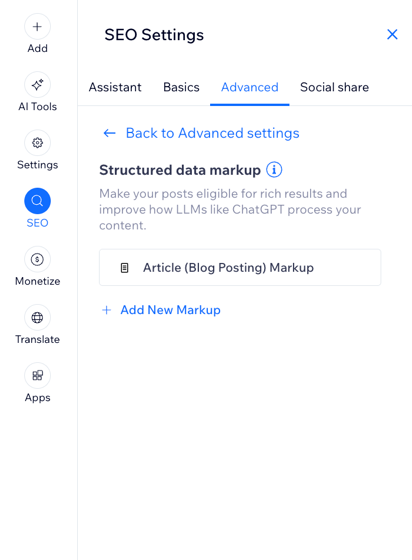
Task: Open the Apps grid icon
Action: point(37,376)
